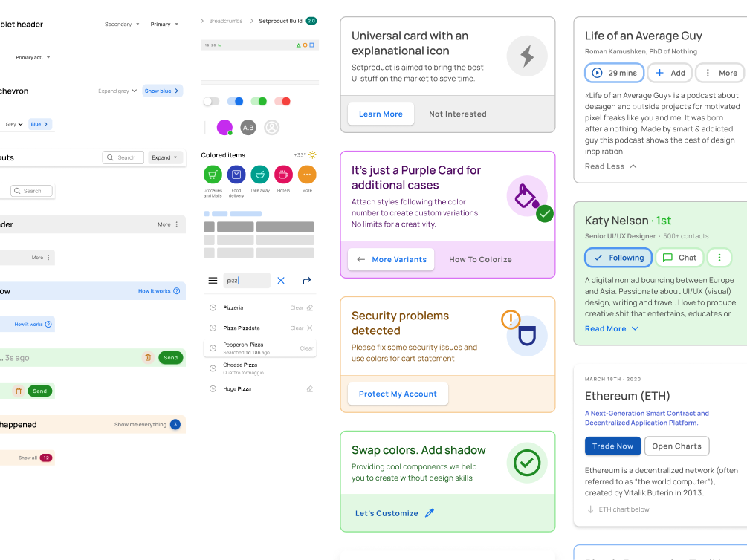The height and width of the screenshot is (560, 747).
Task: Play the 29 mins podcast button
Action: 614,73
